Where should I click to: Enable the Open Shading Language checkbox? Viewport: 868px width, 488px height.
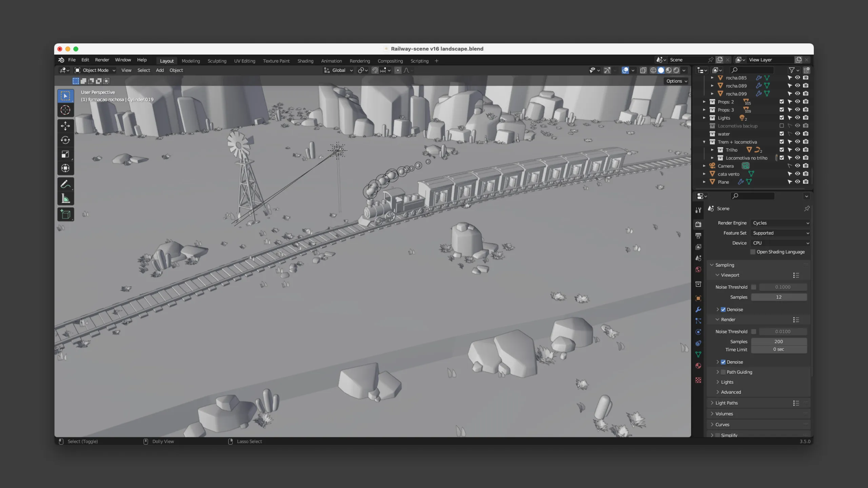[753, 252]
